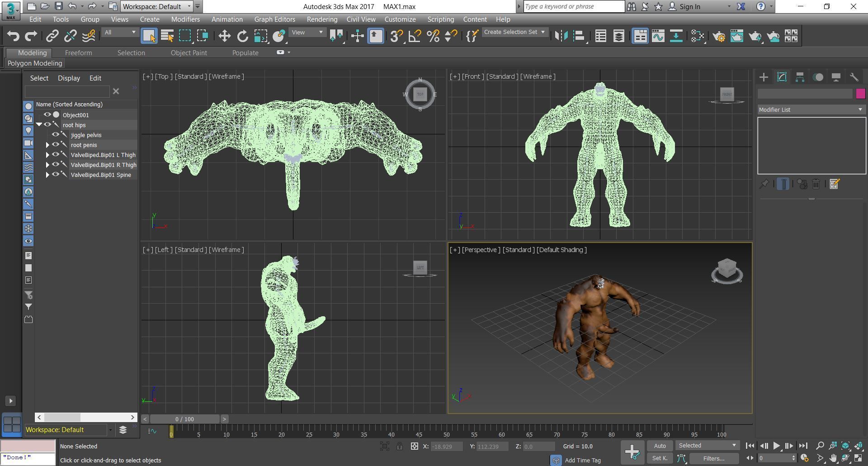This screenshot has width=868, height=466.
Task: Switch to the Object Paint ribbon tab
Action: 189,53
